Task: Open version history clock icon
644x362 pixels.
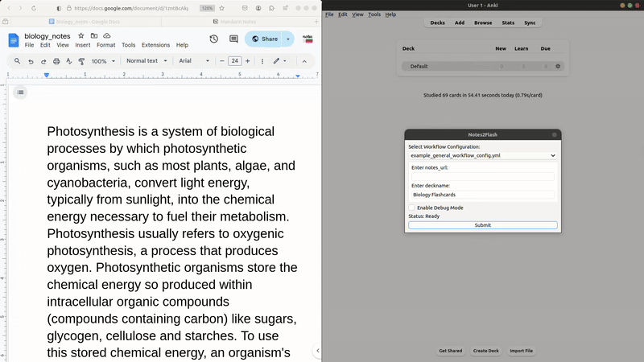Action: coord(213,39)
